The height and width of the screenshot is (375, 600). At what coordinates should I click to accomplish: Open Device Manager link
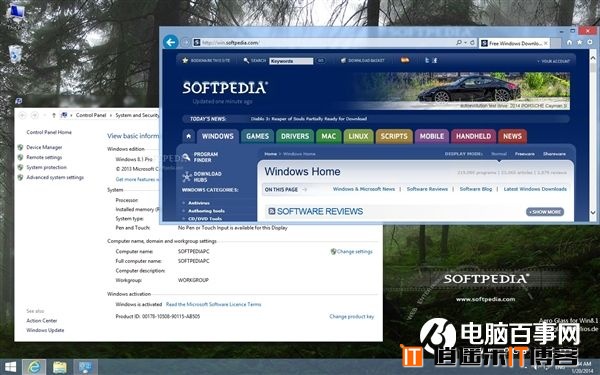tap(44, 147)
